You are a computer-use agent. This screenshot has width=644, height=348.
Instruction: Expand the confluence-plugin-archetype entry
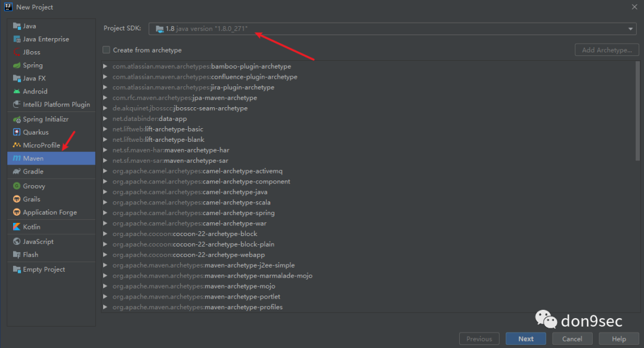tap(105, 77)
